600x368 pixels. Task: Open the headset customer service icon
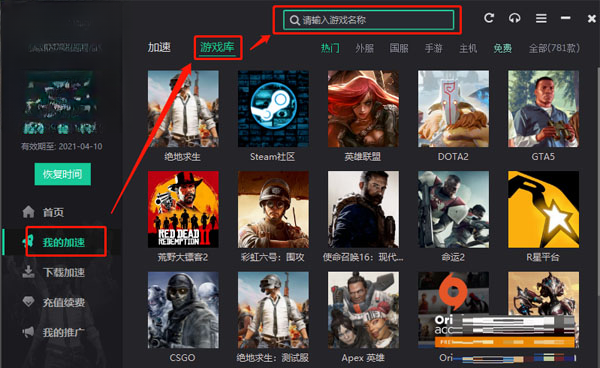click(x=514, y=18)
